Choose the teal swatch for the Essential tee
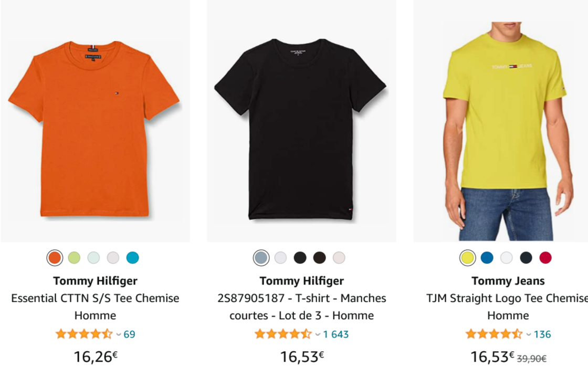 [131, 257]
